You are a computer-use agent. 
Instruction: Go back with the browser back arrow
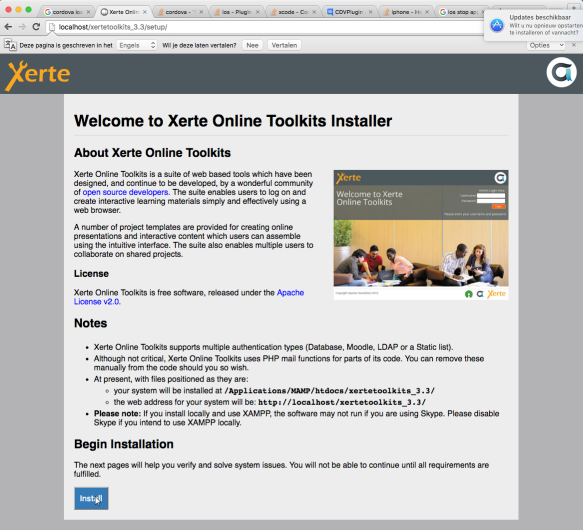coord(8,27)
